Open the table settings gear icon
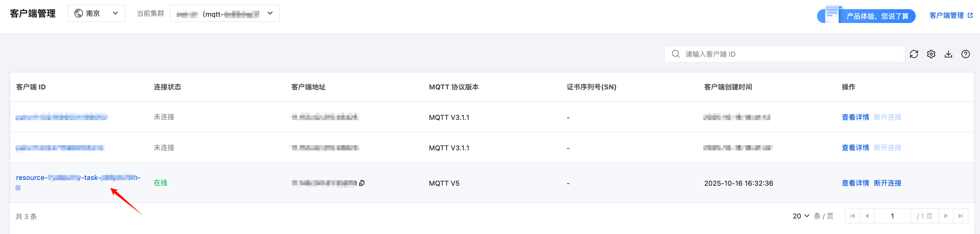980x234 pixels. pyautogui.click(x=931, y=54)
